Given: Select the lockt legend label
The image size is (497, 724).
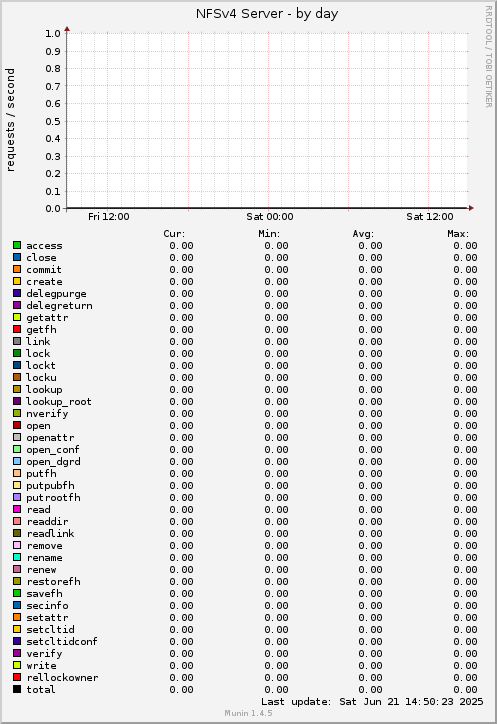Looking at the screenshot, I should point(41,366).
